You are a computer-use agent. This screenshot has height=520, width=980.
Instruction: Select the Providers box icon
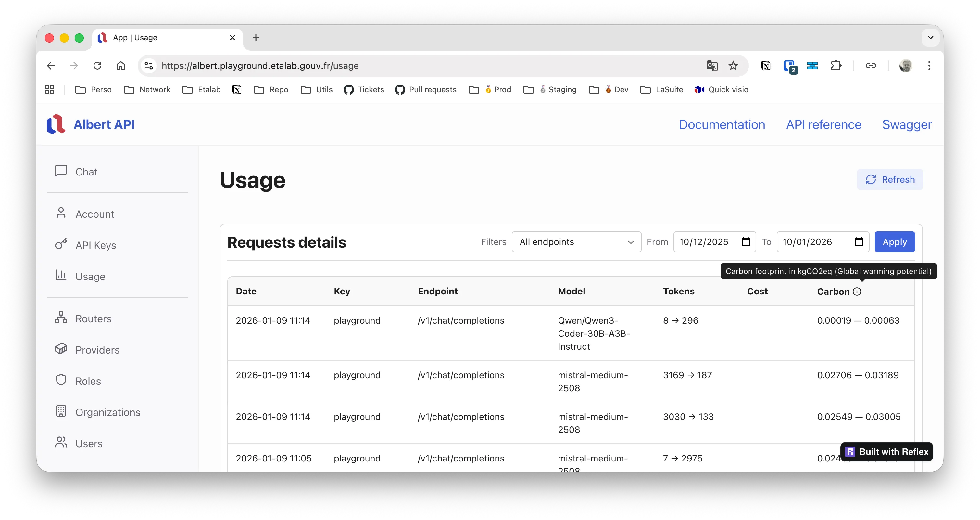[x=61, y=349]
